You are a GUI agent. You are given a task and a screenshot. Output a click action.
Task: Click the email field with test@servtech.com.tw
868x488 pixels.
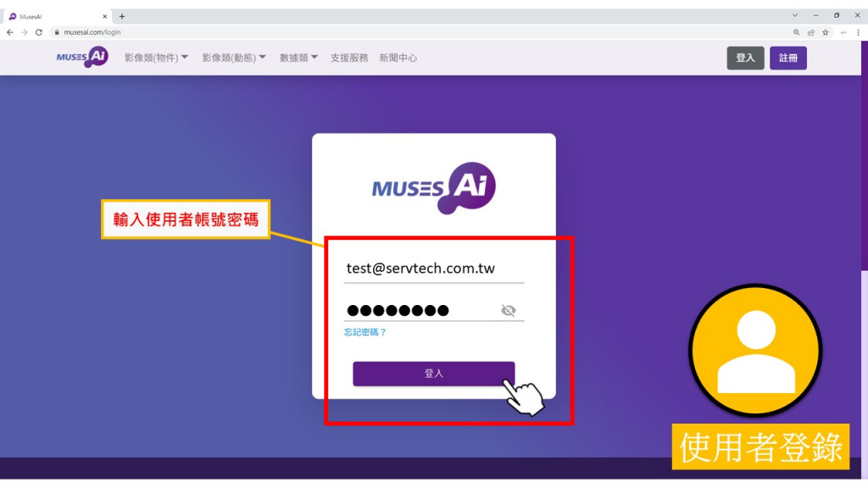[433, 269]
